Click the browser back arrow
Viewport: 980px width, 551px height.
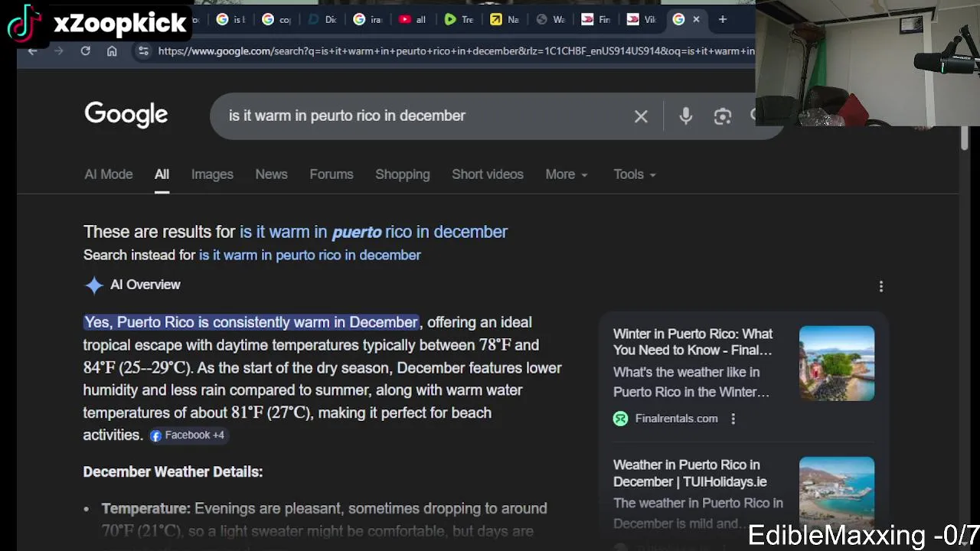[x=32, y=51]
